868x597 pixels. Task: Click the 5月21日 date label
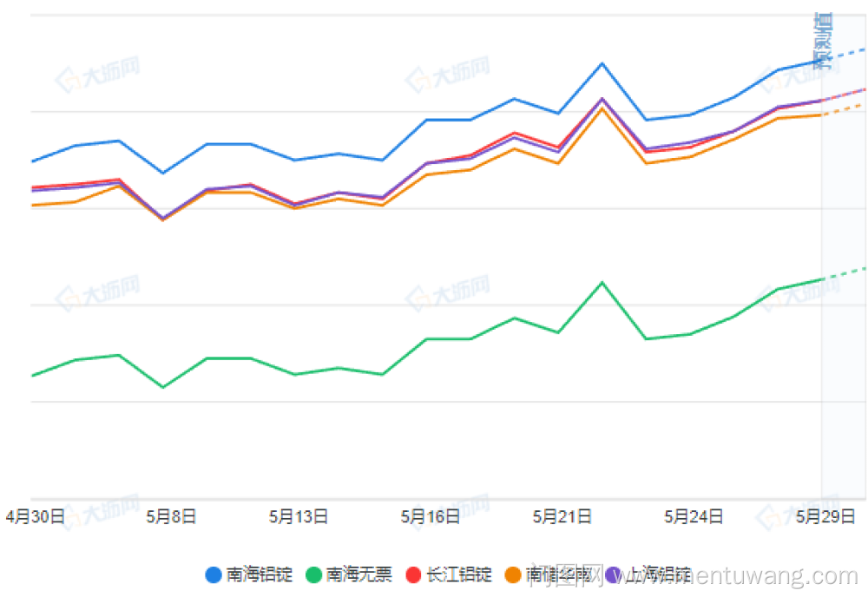click(x=562, y=517)
